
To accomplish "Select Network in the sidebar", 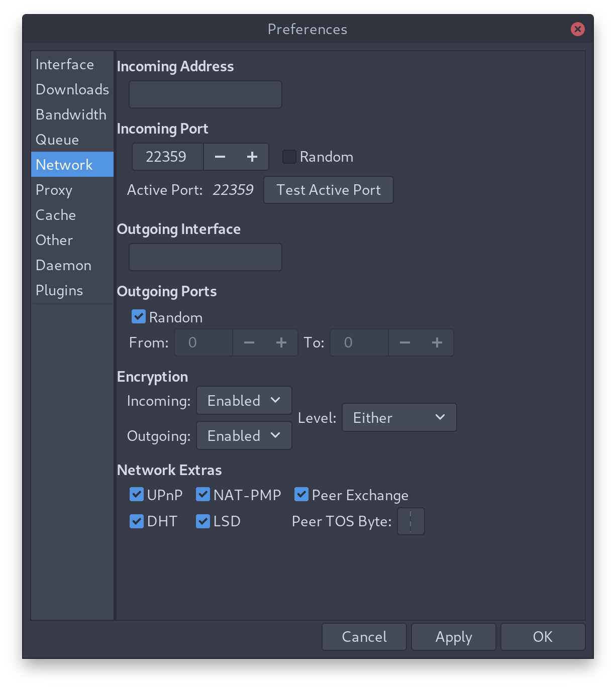I will [72, 164].
